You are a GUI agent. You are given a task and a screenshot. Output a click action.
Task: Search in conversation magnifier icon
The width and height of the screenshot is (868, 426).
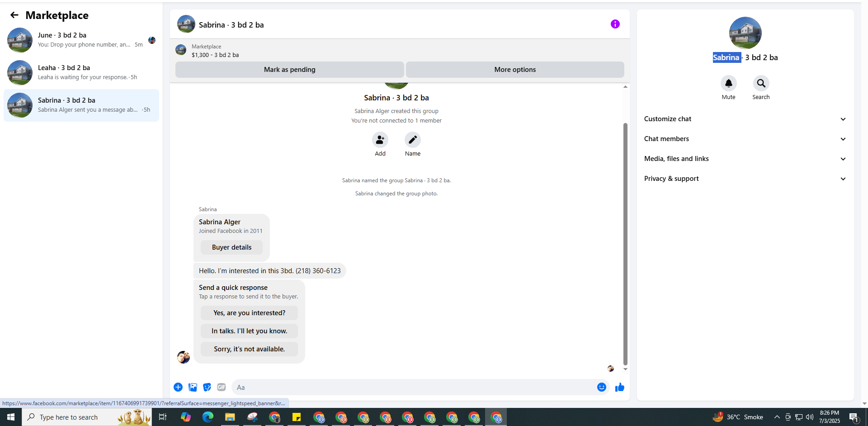click(761, 83)
